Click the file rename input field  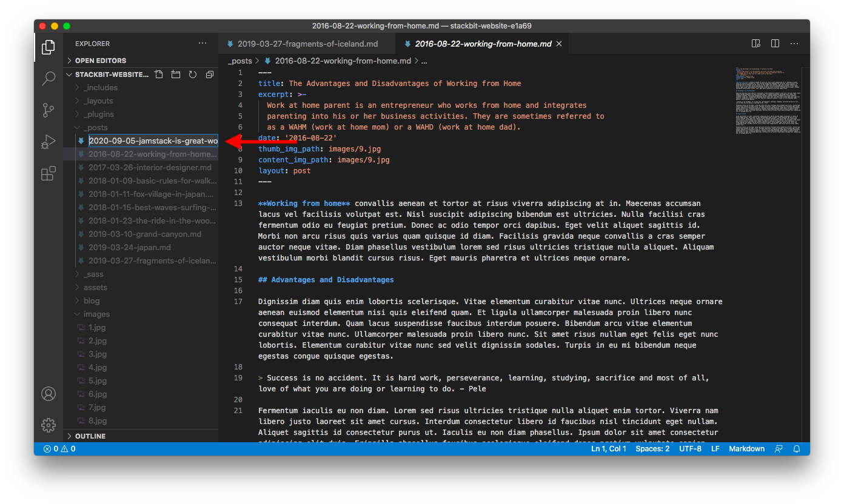(x=153, y=141)
